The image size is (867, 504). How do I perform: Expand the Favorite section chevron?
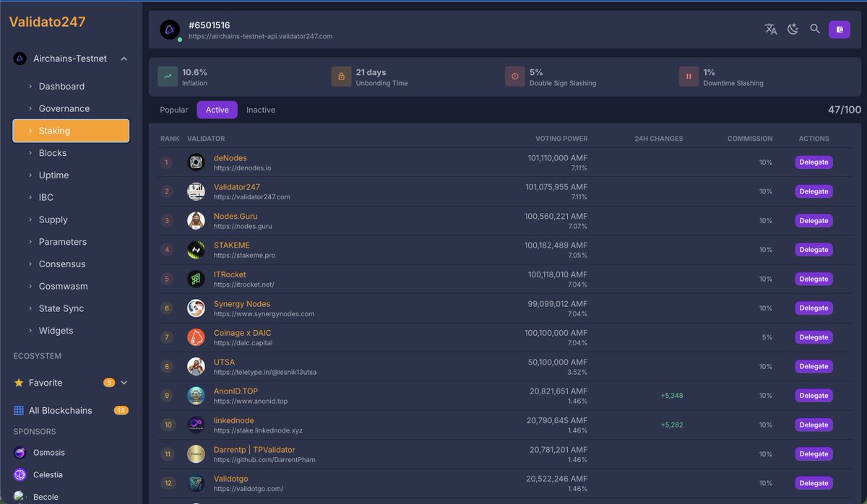[x=124, y=383]
